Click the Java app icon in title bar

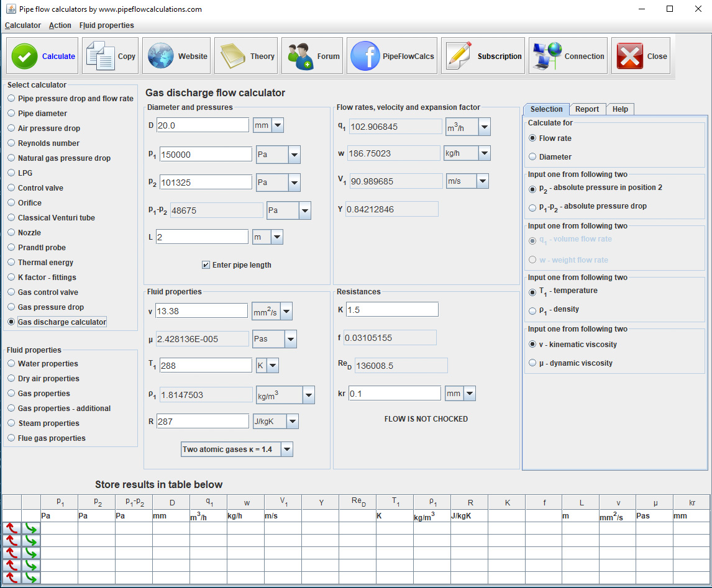click(11, 9)
